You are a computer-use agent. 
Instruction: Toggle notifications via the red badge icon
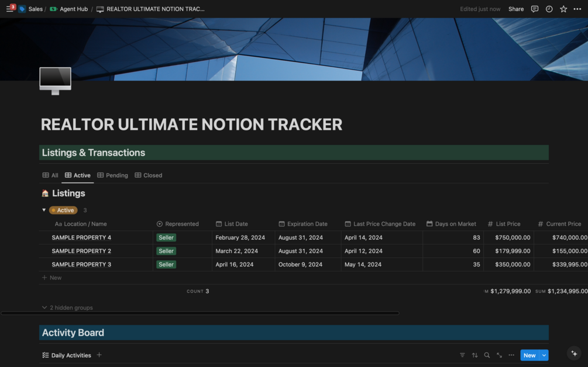(13, 6)
